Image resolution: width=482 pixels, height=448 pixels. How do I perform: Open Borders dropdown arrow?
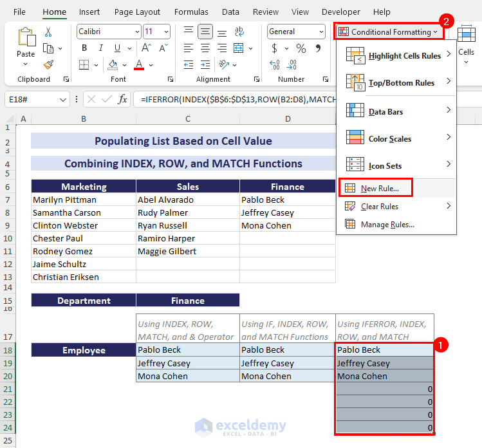point(97,65)
